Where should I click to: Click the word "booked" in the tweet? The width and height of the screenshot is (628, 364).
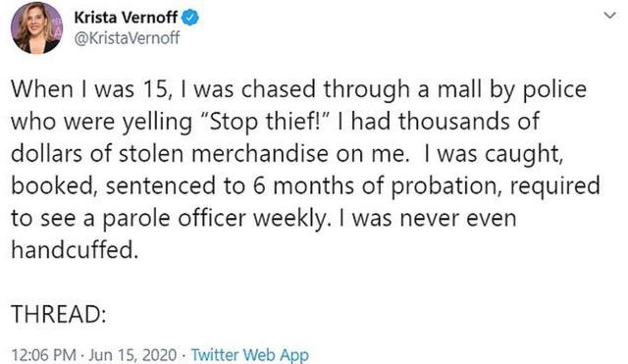coord(53,186)
